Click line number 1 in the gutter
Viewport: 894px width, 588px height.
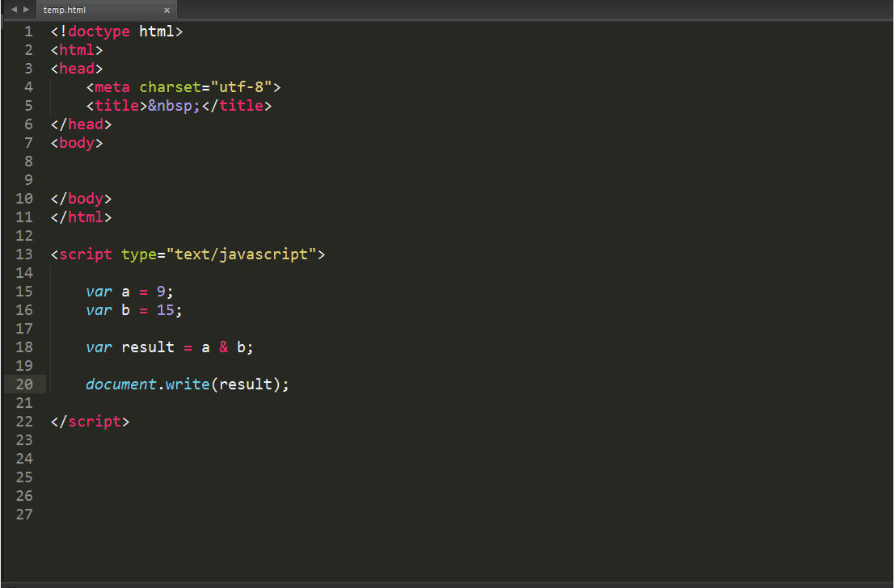(x=28, y=31)
